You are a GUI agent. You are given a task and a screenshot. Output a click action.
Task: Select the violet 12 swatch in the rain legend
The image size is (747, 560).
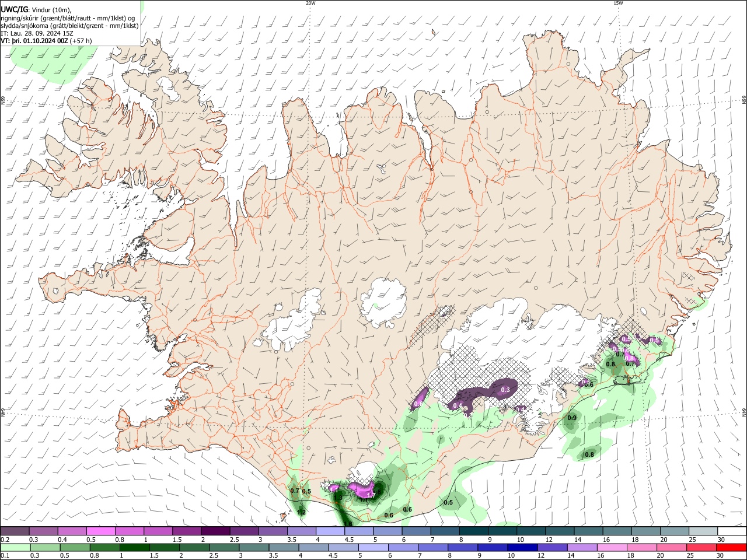pyautogui.click(x=551, y=548)
